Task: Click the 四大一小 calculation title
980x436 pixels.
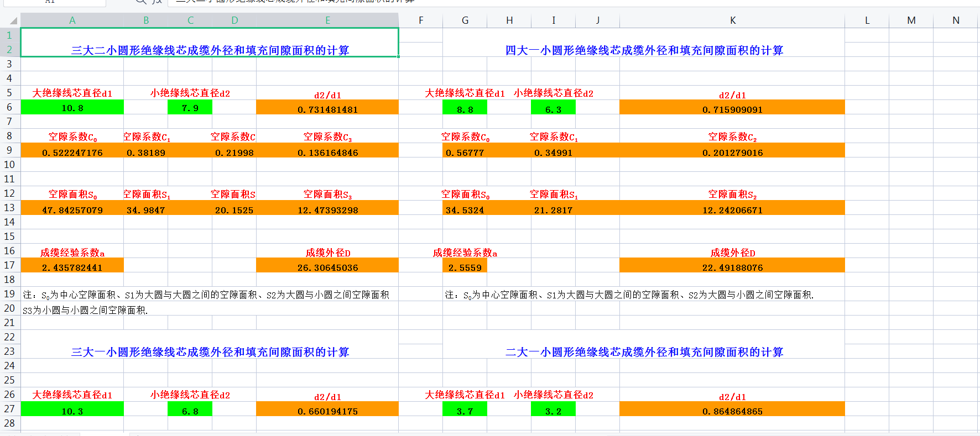Action: click(644, 50)
